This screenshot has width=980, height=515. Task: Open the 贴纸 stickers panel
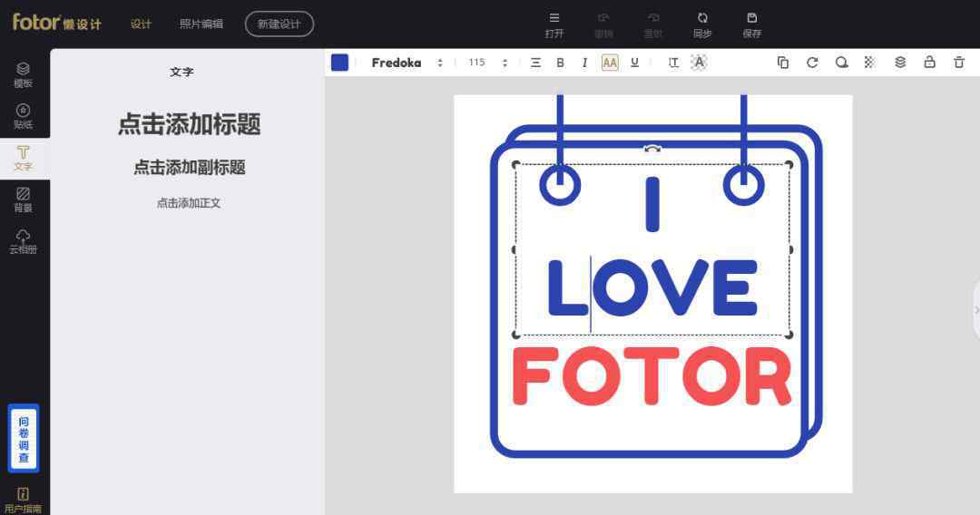point(23,117)
